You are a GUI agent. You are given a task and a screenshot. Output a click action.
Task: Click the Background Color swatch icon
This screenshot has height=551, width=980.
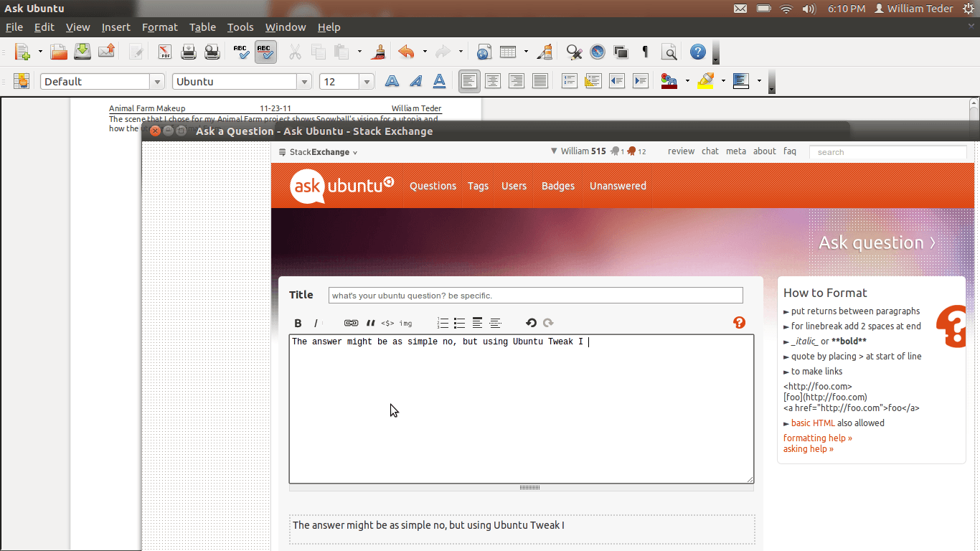click(x=741, y=81)
